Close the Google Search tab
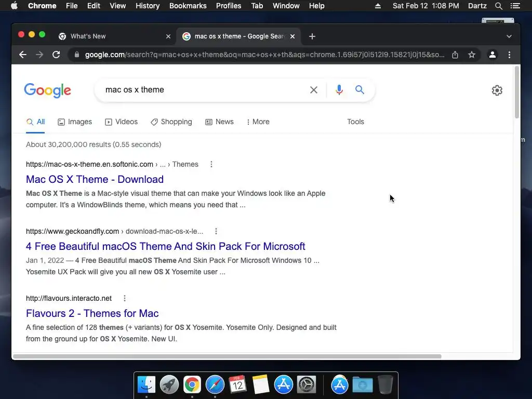Viewport: 532px width, 399px height. 292,36
